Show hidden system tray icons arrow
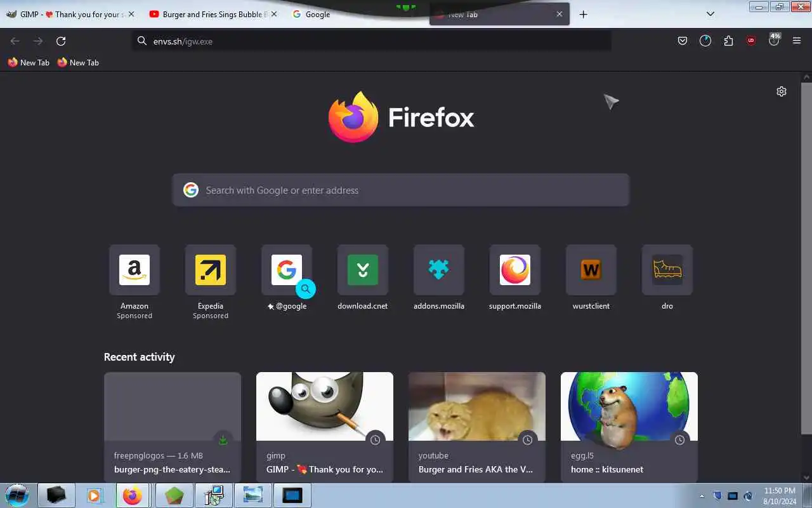The height and width of the screenshot is (508, 812). 702,496
